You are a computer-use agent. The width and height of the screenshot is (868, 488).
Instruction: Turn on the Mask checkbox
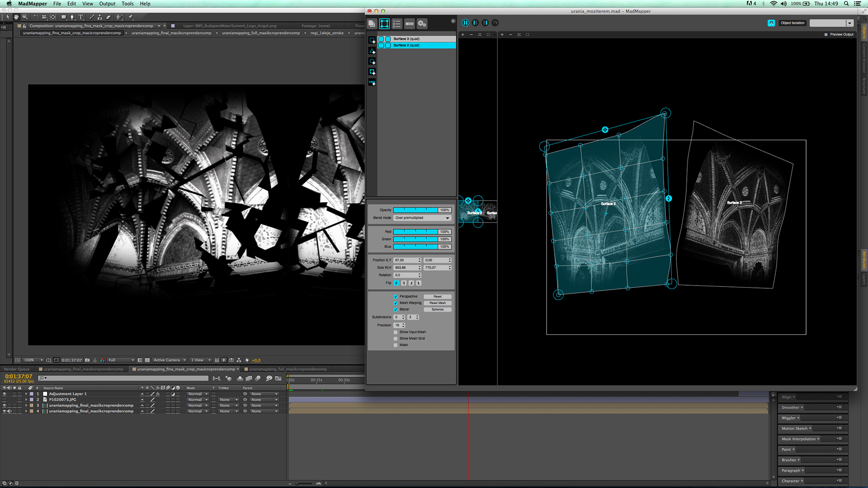(396, 345)
